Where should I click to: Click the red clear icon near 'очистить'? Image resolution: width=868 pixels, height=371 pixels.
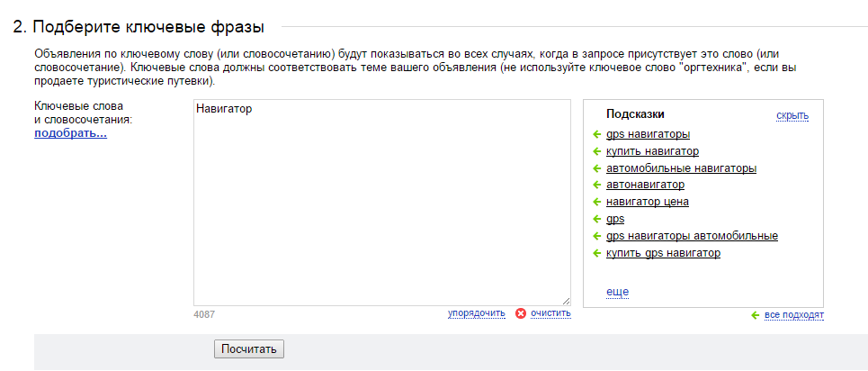(521, 313)
